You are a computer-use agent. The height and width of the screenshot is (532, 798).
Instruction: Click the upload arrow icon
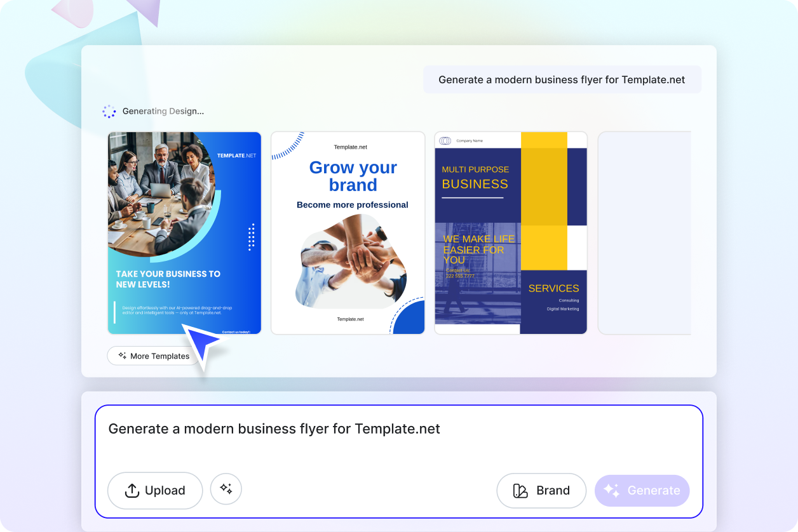pyautogui.click(x=132, y=491)
